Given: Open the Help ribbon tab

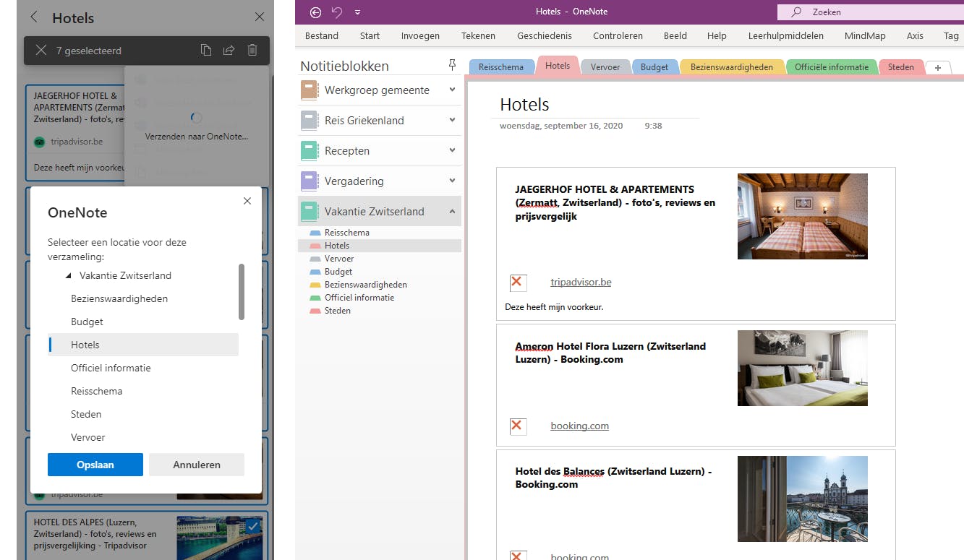Looking at the screenshot, I should point(717,35).
